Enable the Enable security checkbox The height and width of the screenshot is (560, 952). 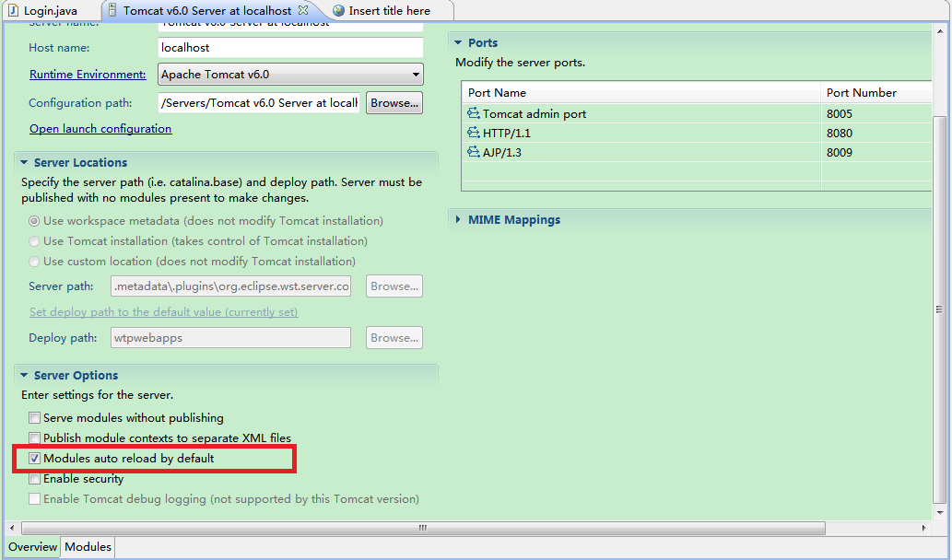(35, 479)
